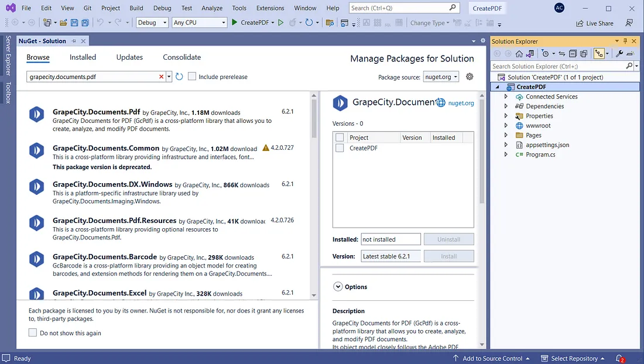Refresh the NuGet package search results

(179, 76)
